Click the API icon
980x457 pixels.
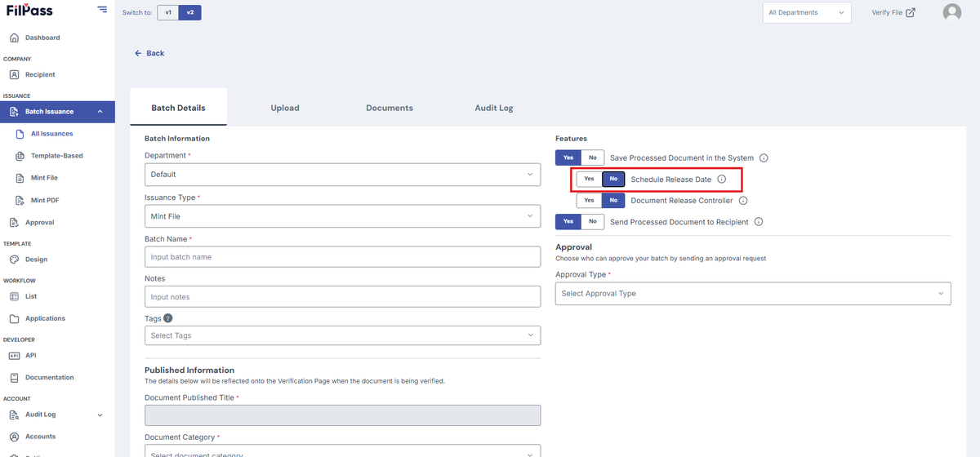pos(14,356)
